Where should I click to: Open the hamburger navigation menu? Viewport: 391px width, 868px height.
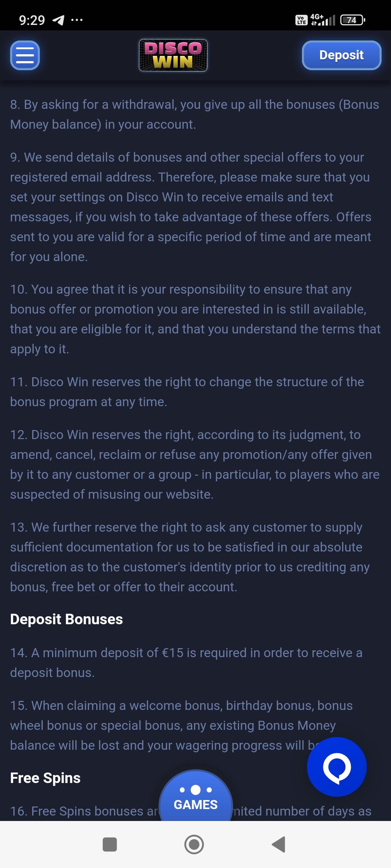pyautogui.click(x=25, y=55)
